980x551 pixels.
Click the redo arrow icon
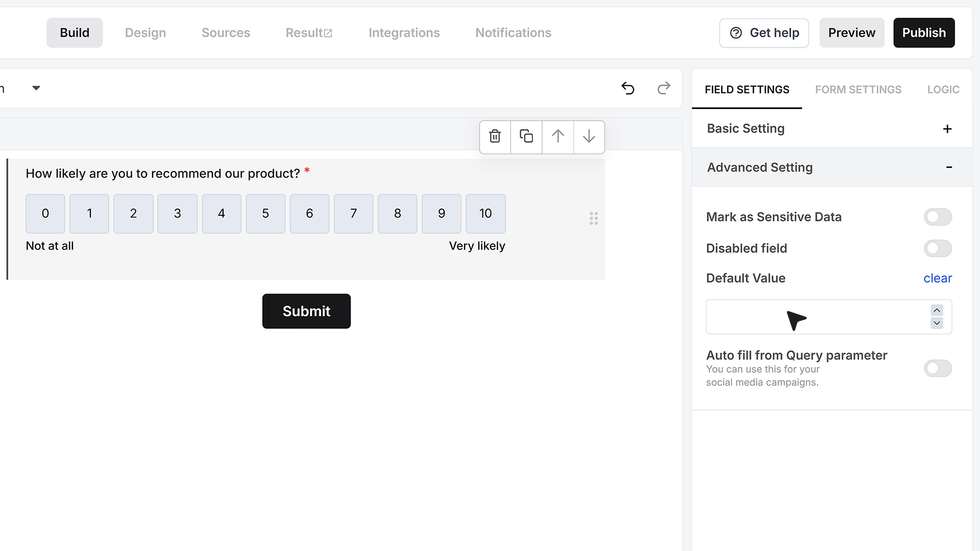pos(664,88)
